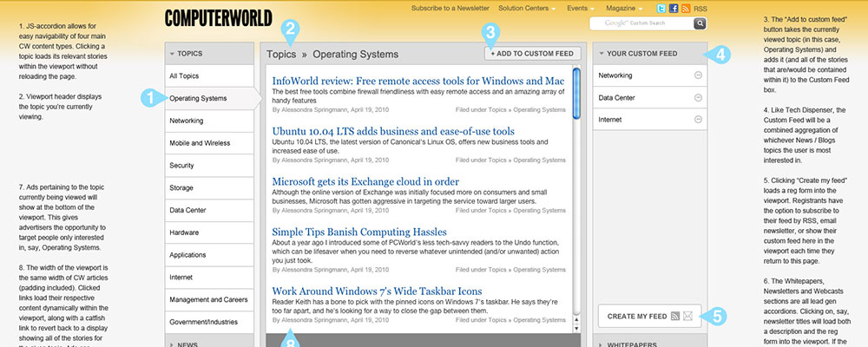This screenshot has width=868, height=347.
Task: Select the Security topic
Action: click(209, 166)
